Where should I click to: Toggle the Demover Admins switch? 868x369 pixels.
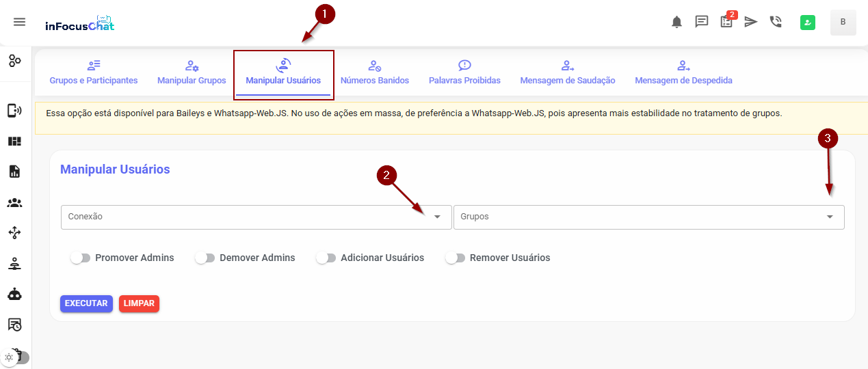(205, 258)
